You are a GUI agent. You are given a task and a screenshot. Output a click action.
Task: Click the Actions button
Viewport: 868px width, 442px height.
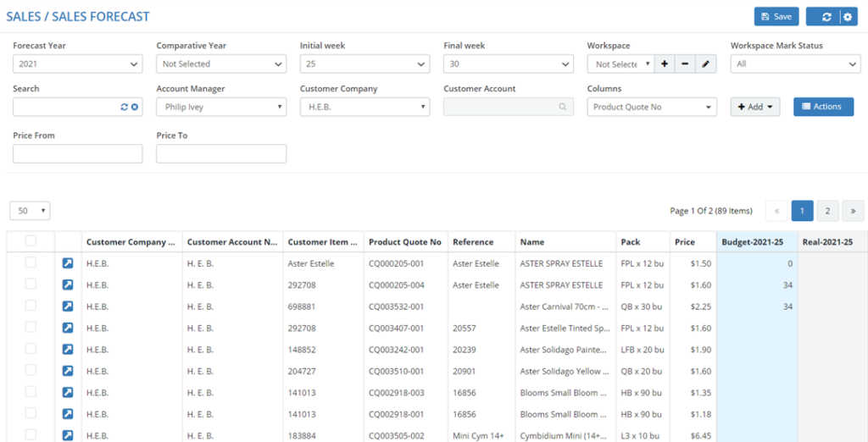(x=824, y=107)
